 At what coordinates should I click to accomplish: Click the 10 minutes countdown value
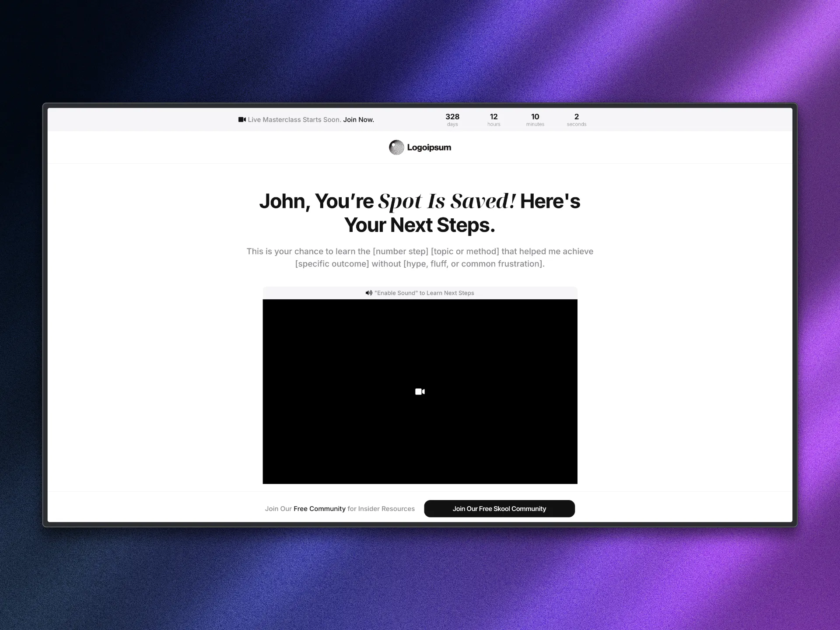click(x=535, y=117)
